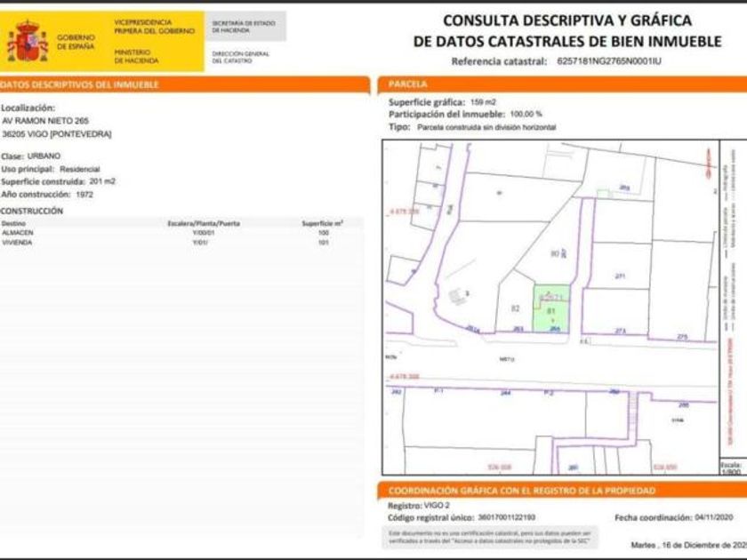
Task: Select registry value 'VIGO 2'
Action: [437, 505]
